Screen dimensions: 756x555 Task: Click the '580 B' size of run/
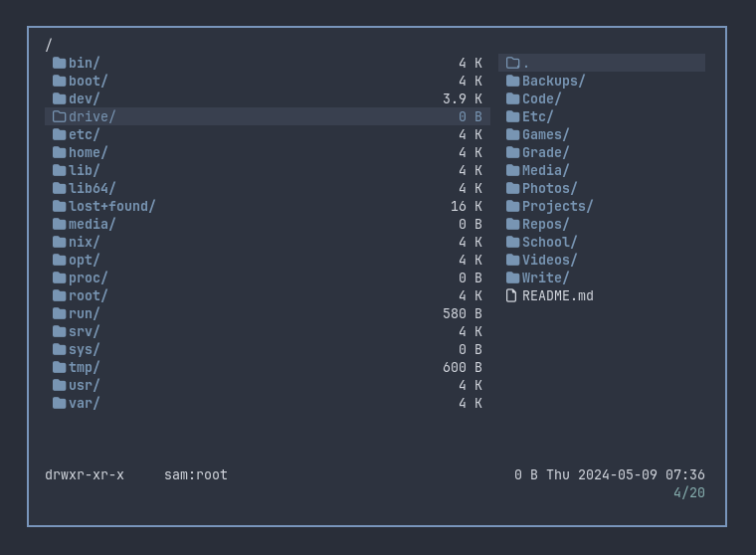463,313
